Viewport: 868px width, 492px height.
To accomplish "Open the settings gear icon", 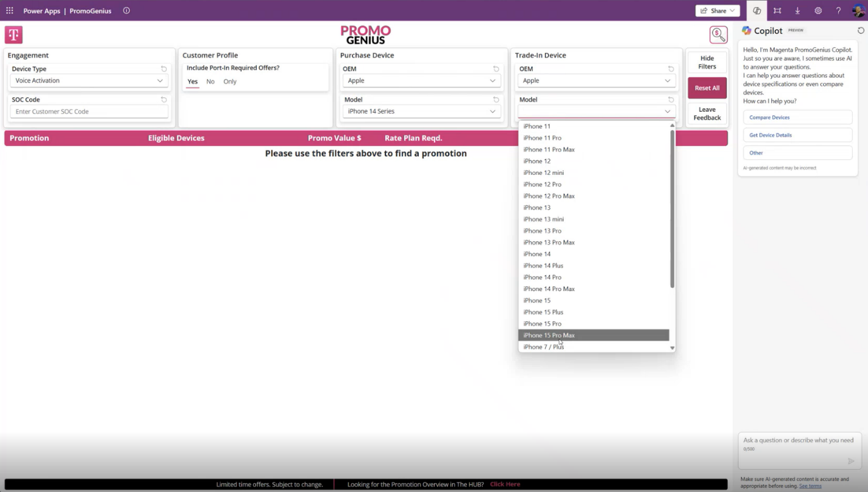I will (818, 10).
